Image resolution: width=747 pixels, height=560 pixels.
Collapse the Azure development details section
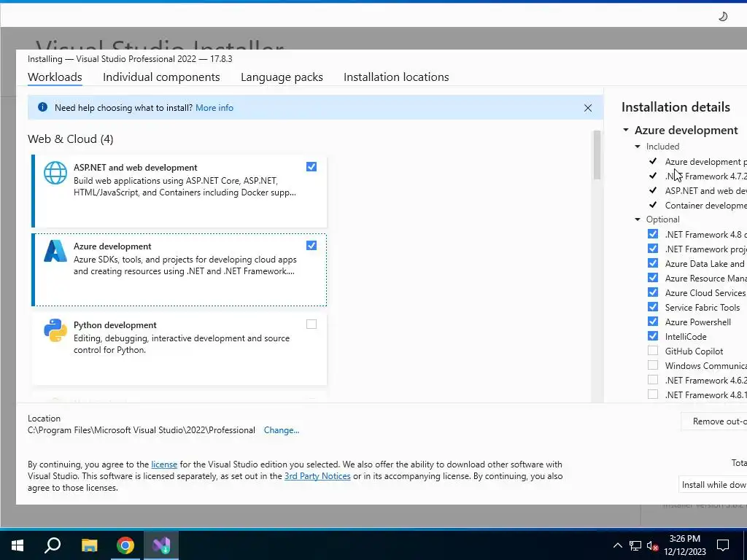point(626,130)
